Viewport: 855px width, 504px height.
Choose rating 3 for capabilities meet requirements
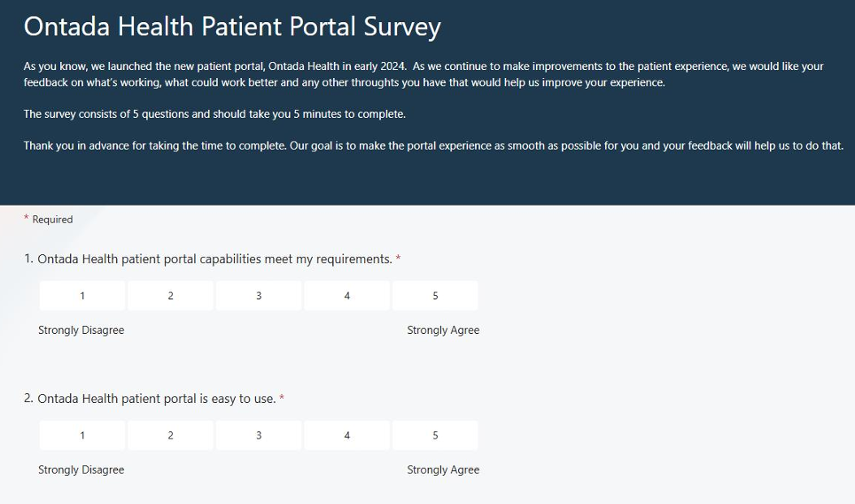[259, 296]
